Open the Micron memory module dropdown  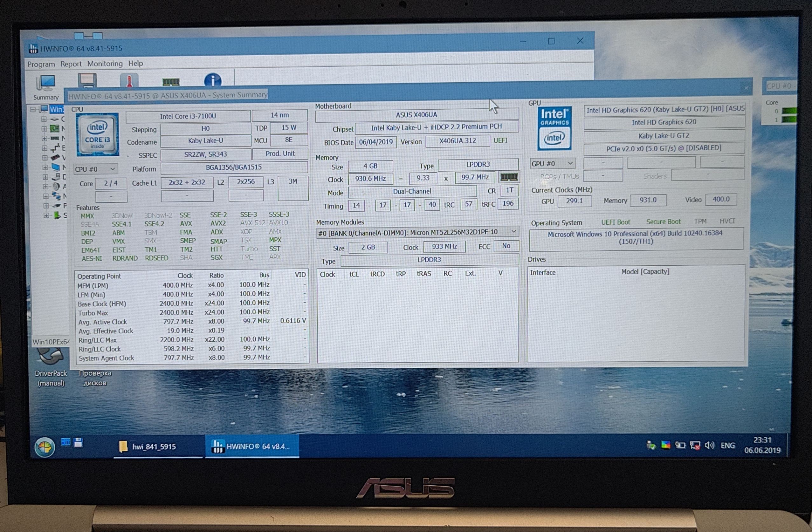(417, 232)
